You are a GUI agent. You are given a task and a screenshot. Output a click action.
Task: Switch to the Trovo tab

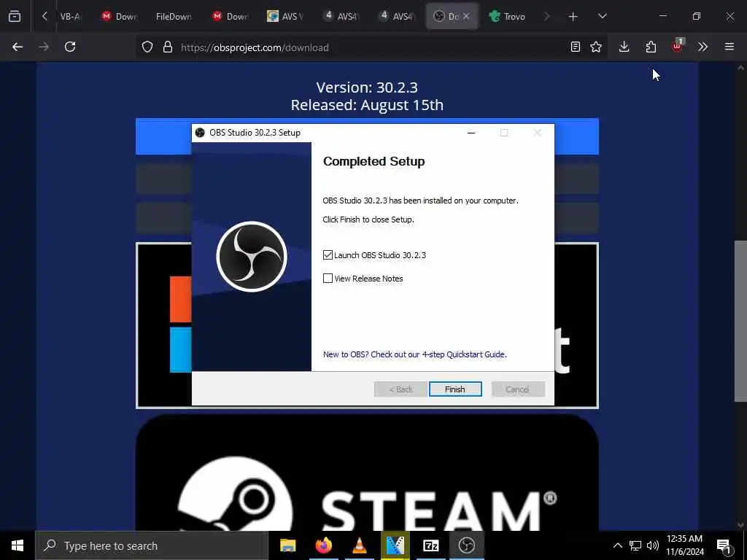point(508,16)
